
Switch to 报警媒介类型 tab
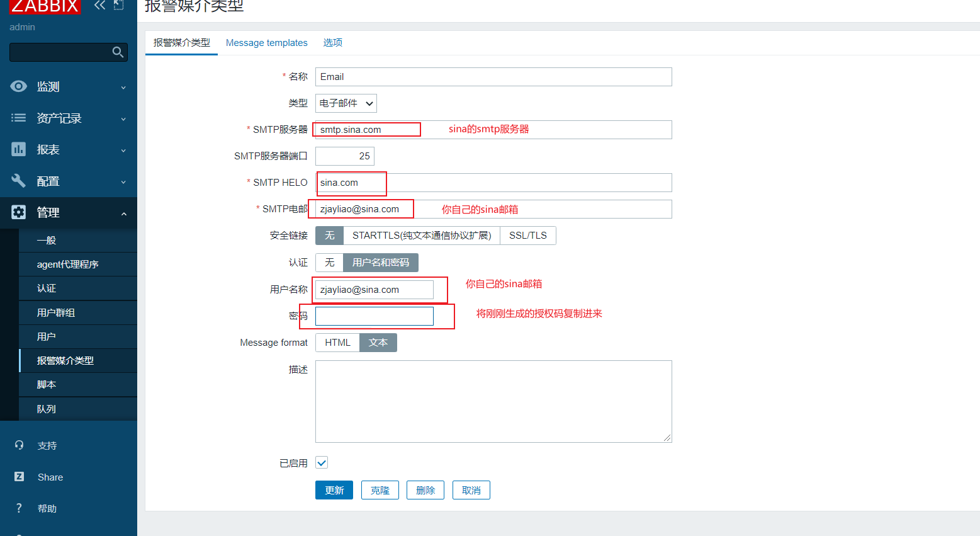(x=182, y=43)
